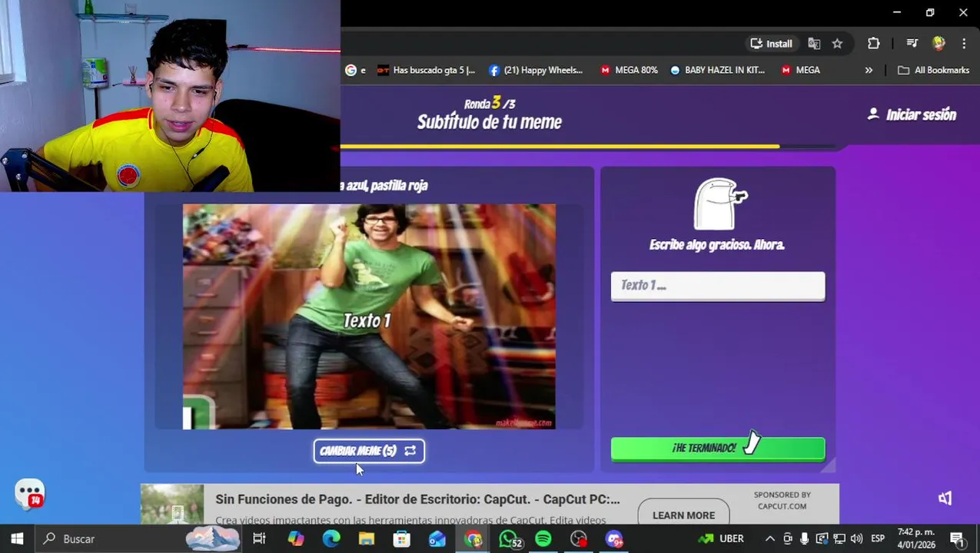The width and height of the screenshot is (980, 553).
Task: Click the 'SPONSORED BY CAPCUT.COM' label
Action: click(782, 500)
